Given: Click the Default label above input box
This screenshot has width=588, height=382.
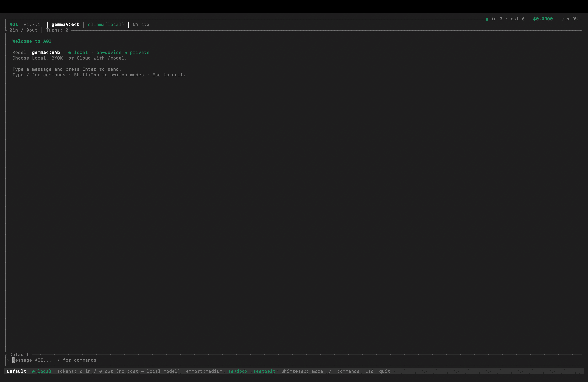Looking at the screenshot, I should [x=19, y=355].
